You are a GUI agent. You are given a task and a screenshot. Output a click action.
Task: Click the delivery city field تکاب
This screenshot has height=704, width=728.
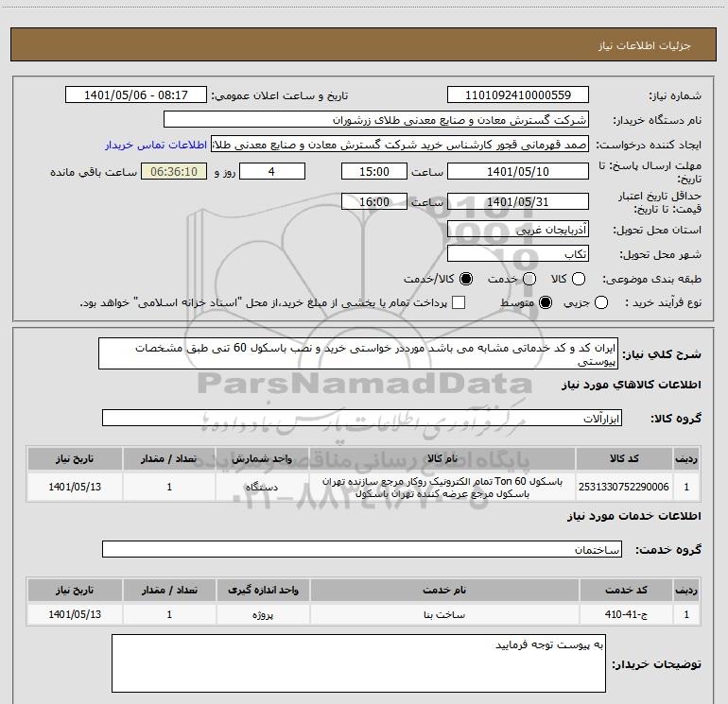(x=518, y=254)
